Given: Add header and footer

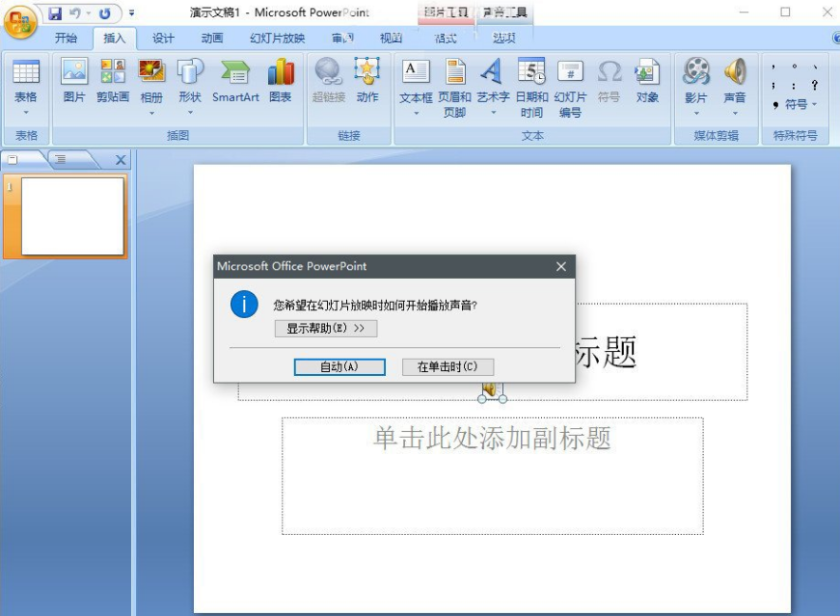Looking at the screenshot, I should coord(455,89).
